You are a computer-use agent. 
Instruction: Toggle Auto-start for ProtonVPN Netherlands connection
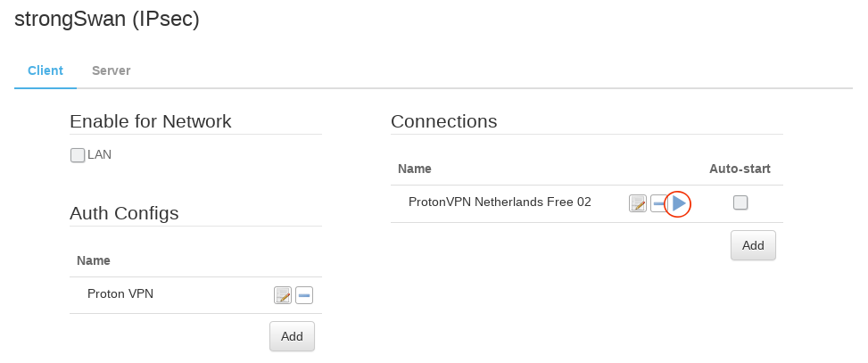740,203
